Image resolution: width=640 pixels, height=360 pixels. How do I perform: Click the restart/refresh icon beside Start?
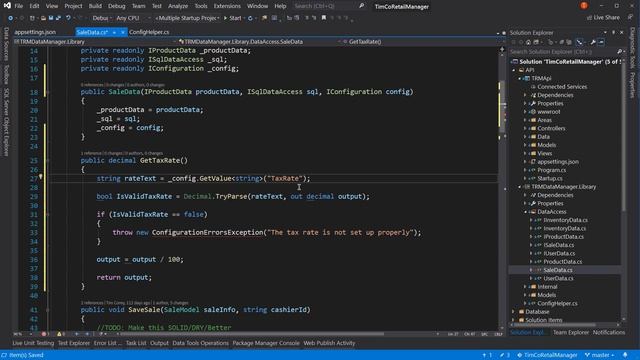click(250, 18)
